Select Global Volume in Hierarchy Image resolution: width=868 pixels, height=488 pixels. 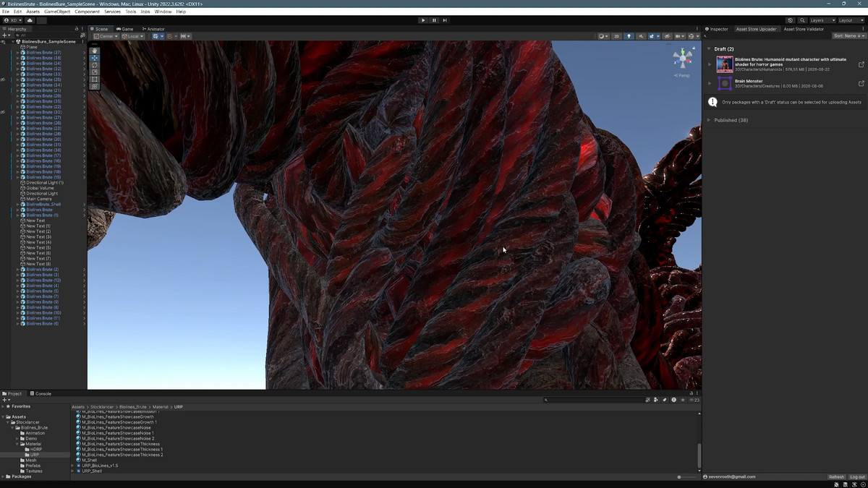pyautogui.click(x=40, y=188)
